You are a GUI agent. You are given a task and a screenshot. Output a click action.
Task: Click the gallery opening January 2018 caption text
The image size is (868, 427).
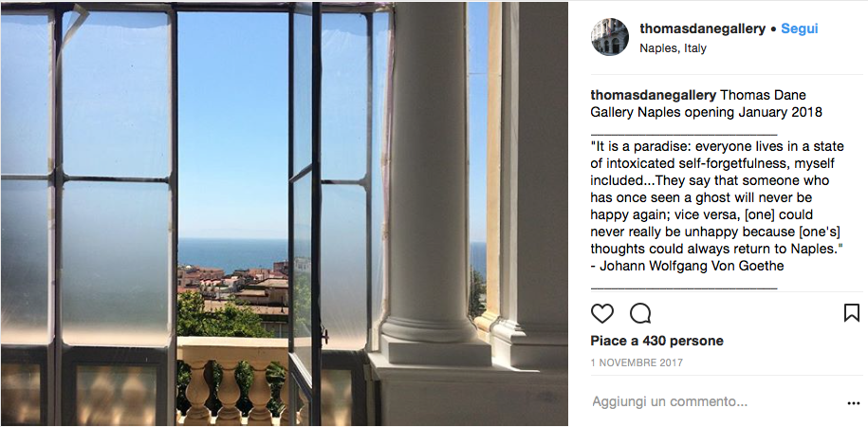coord(749,112)
